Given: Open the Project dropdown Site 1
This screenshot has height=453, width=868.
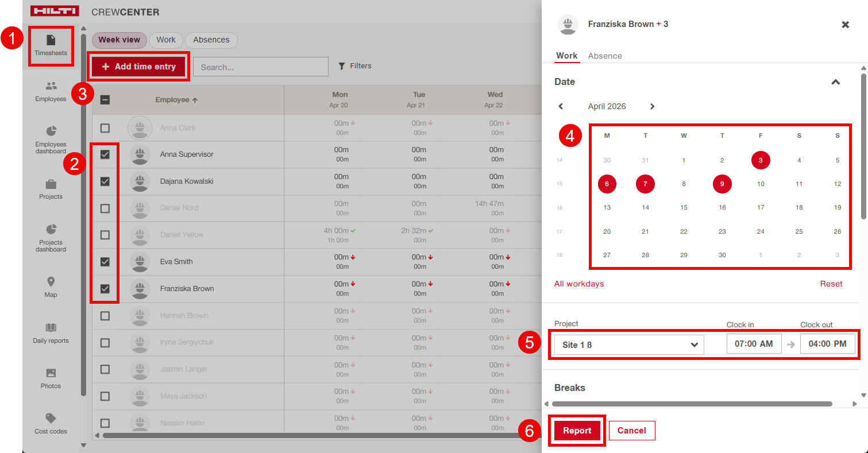Looking at the screenshot, I should click(x=629, y=344).
